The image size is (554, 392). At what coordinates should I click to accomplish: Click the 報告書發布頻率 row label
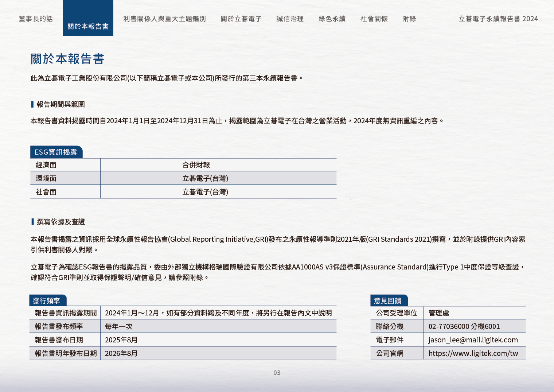(x=59, y=326)
